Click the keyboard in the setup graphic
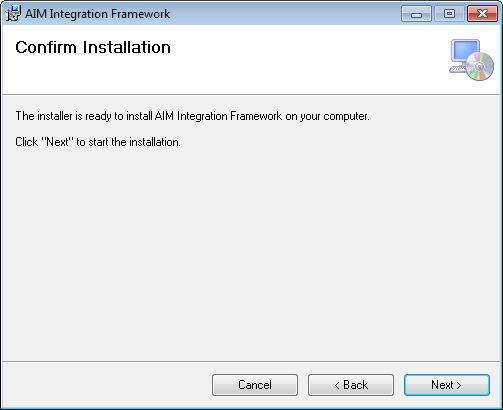 (457, 69)
